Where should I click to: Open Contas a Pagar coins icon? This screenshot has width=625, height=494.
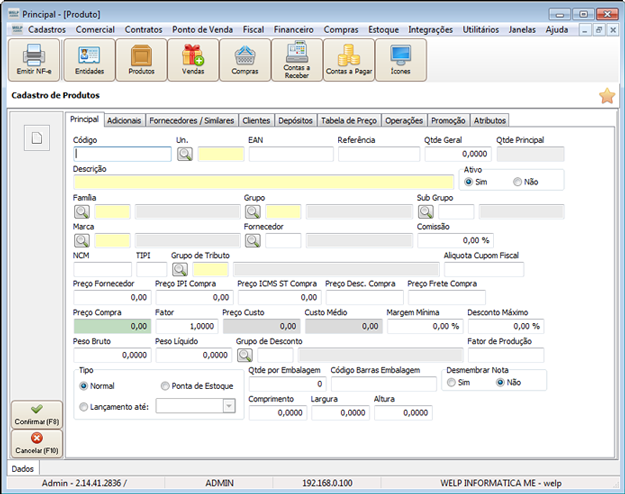(x=349, y=60)
